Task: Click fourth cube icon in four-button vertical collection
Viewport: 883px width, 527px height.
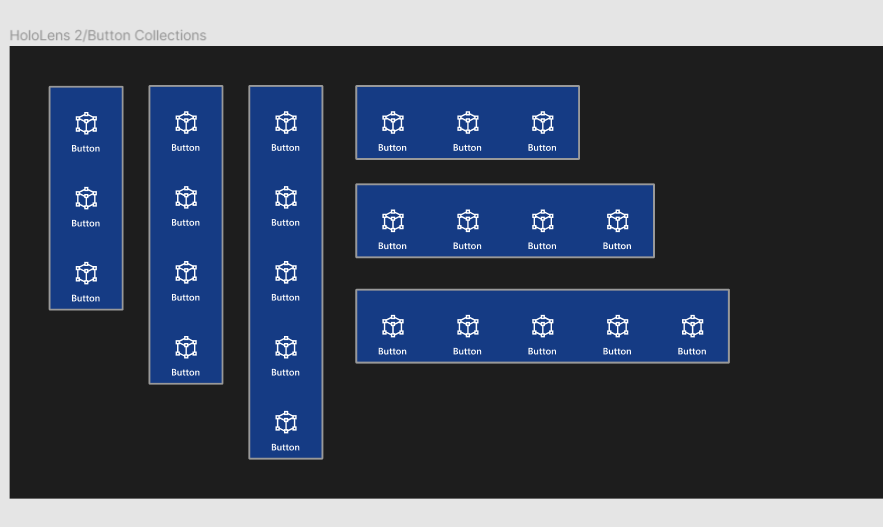Action: pos(186,347)
